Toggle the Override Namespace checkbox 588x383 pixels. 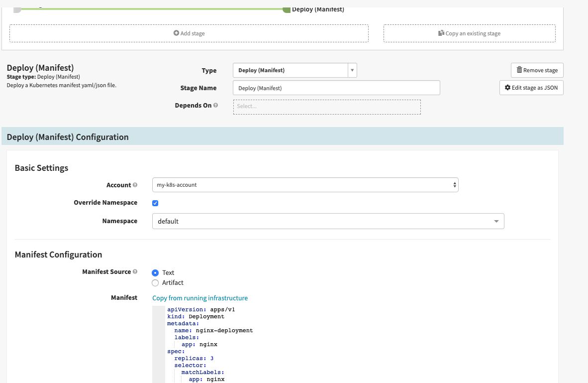pos(155,203)
